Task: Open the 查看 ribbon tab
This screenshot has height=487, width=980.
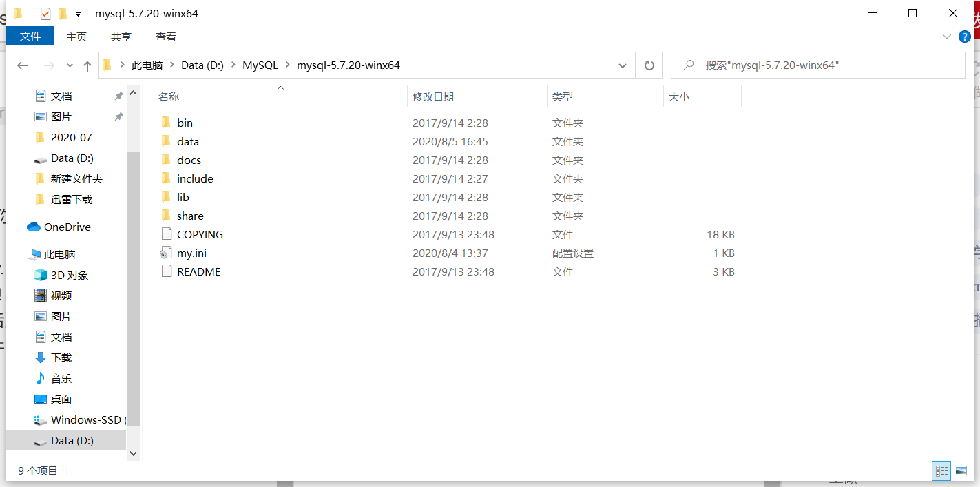Action: click(x=166, y=37)
